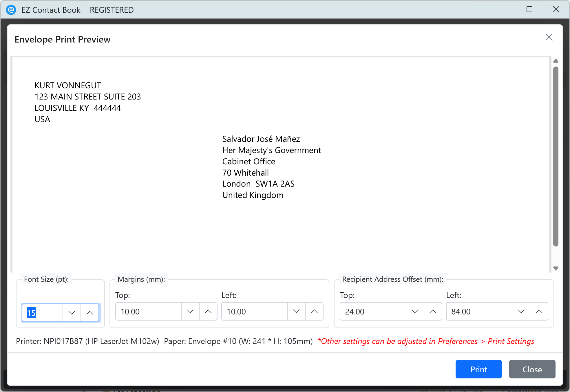This screenshot has width=570, height=392.
Task: Click the Recipient Offset Left input field
Action: tap(479, 312)
